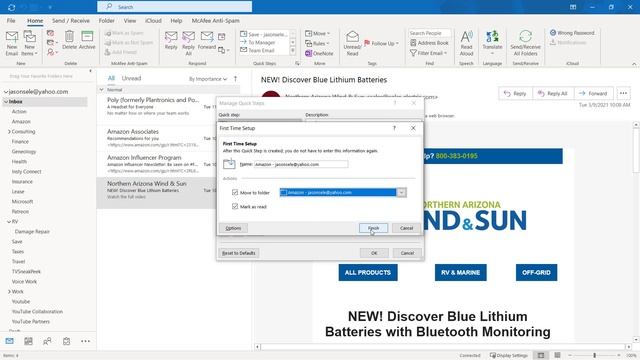The image size is (640, 360).
Task: Switch to the Folder tab
Action: (x=107, y=20)
